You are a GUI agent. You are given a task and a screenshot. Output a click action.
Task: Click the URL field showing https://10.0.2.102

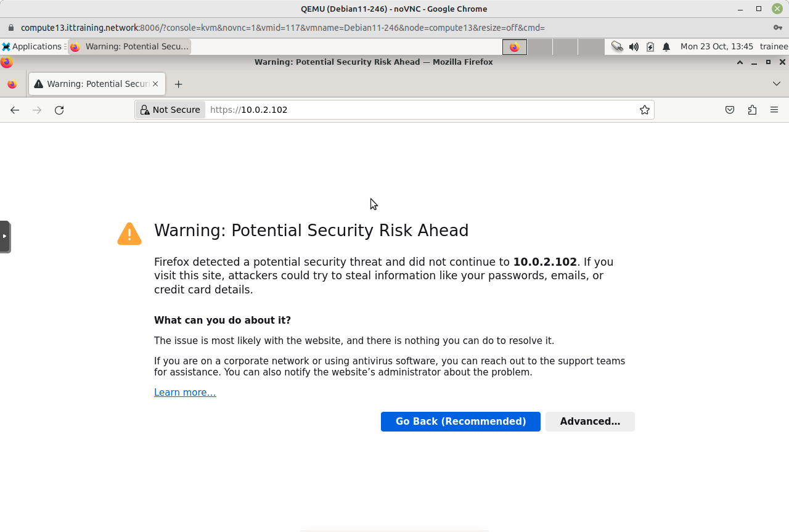422,110
